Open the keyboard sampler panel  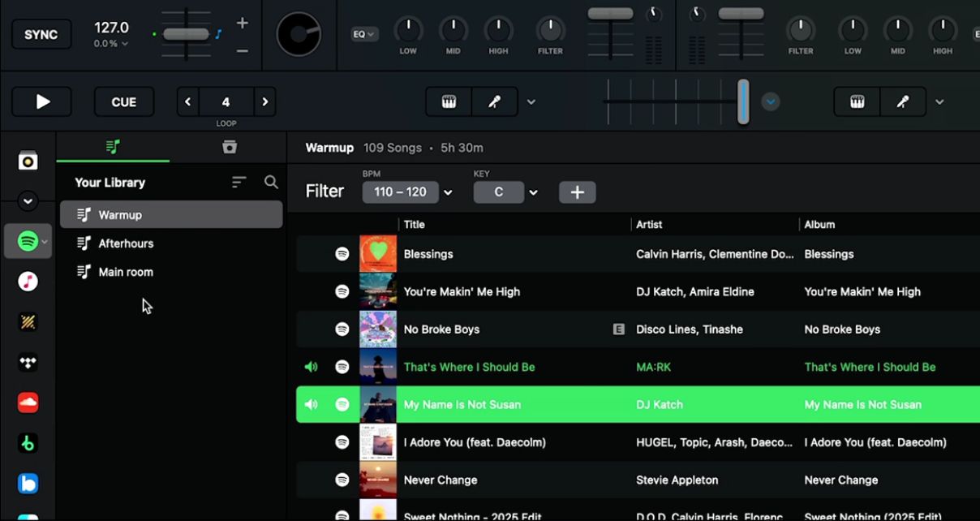pos(448,101)
